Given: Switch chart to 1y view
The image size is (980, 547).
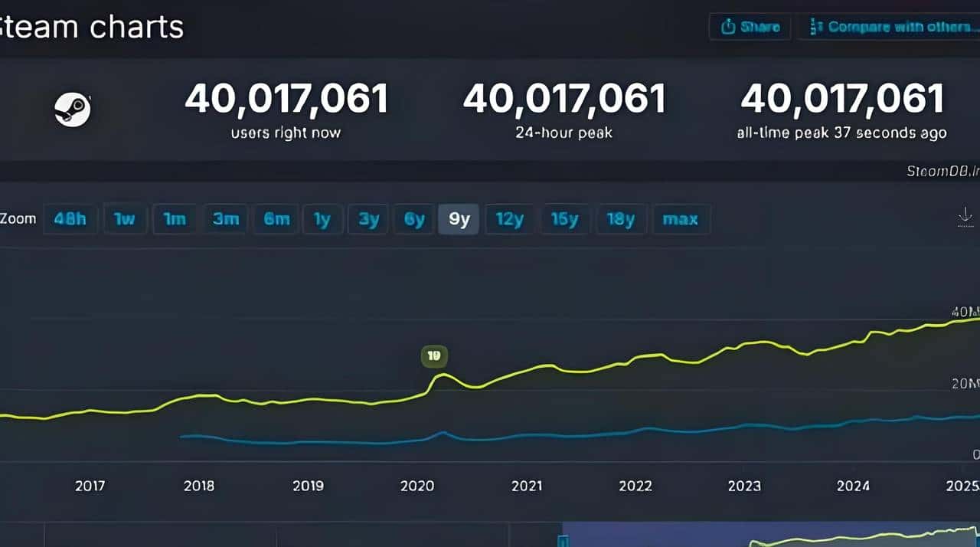Looking at the screenshot, I should (322, 218).
